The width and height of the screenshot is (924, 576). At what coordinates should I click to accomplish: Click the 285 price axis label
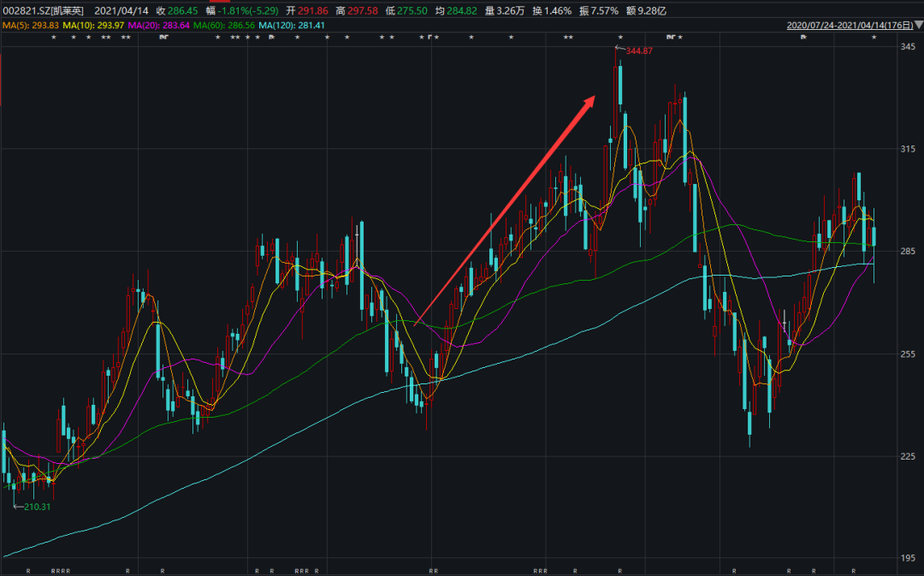907,252
